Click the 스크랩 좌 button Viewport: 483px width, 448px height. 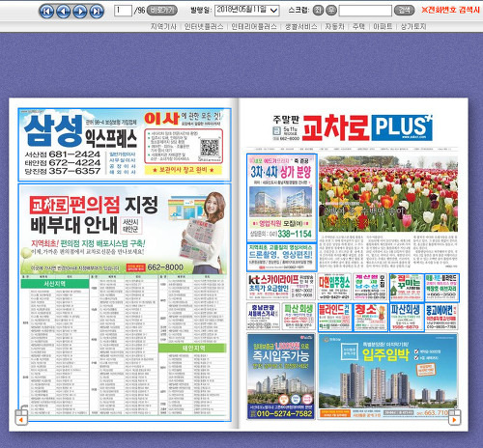318,11
